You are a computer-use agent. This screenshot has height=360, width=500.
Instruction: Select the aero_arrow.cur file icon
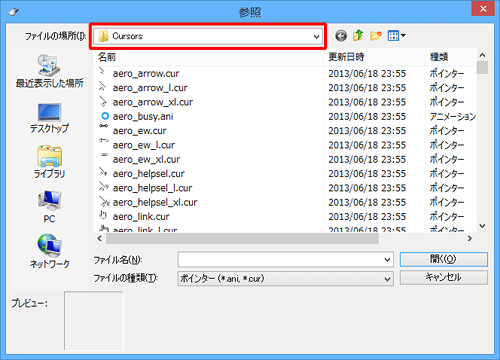point(103,72)
